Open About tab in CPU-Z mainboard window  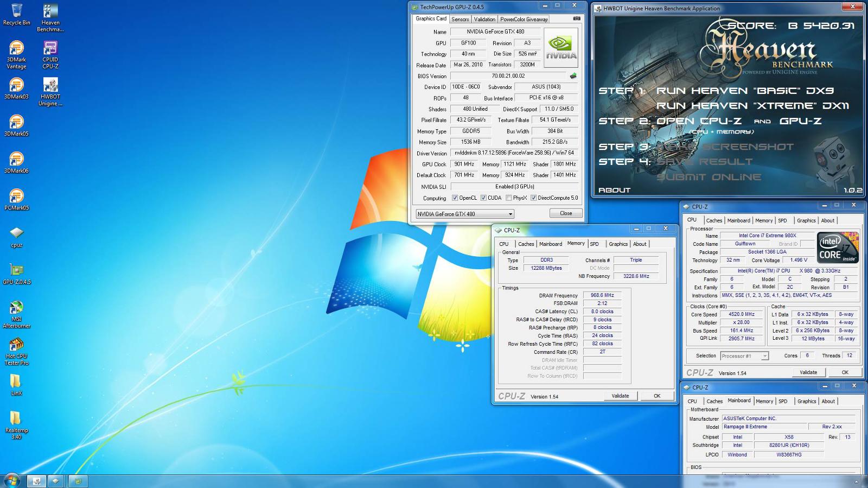pyautogui.click(x=828, y=401)
